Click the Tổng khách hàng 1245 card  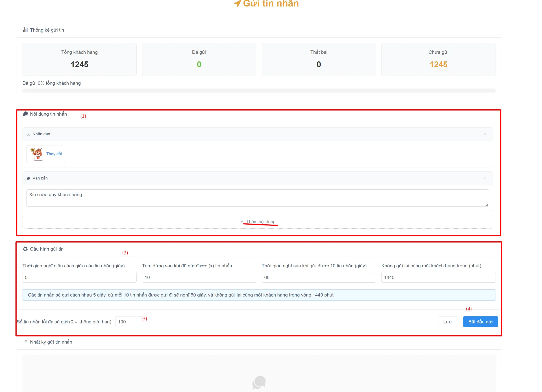tap(79, 60)
